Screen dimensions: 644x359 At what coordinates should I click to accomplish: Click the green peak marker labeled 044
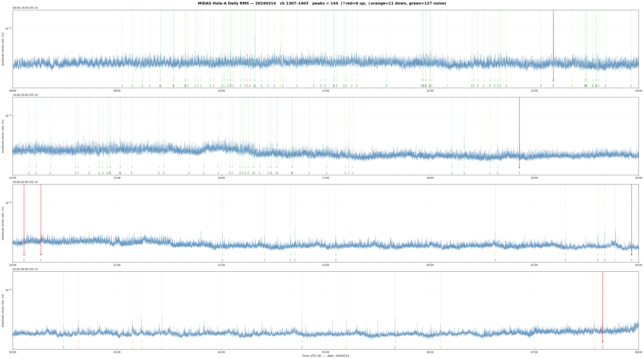(x=386, y=80)
